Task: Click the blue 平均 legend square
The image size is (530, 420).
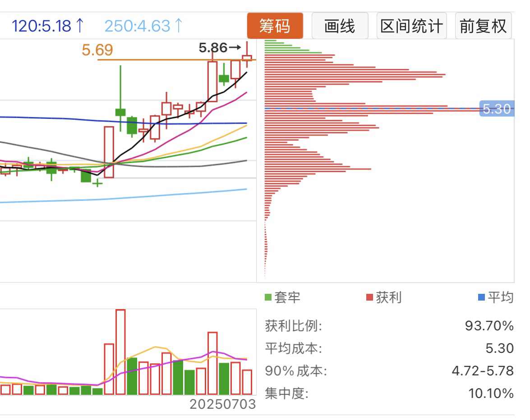Action: pos(481,297)
